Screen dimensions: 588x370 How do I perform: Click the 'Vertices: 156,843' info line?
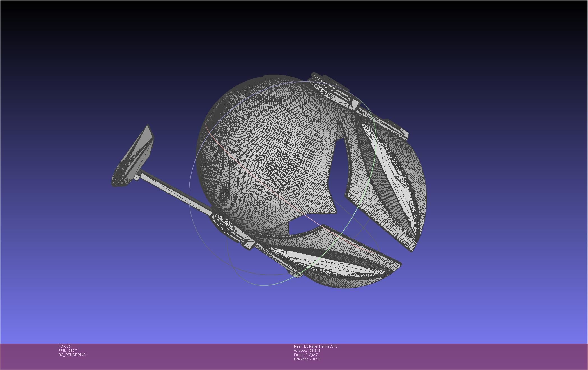307,351
